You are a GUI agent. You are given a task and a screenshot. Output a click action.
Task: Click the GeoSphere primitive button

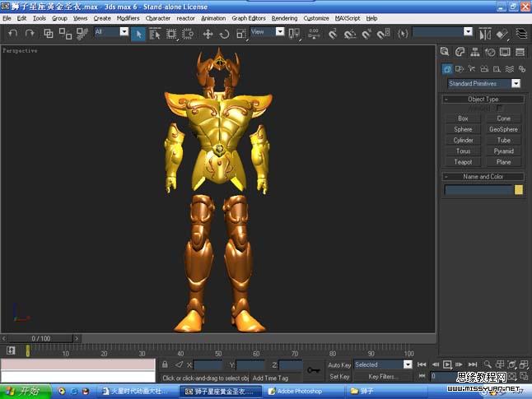click(503, 129)
